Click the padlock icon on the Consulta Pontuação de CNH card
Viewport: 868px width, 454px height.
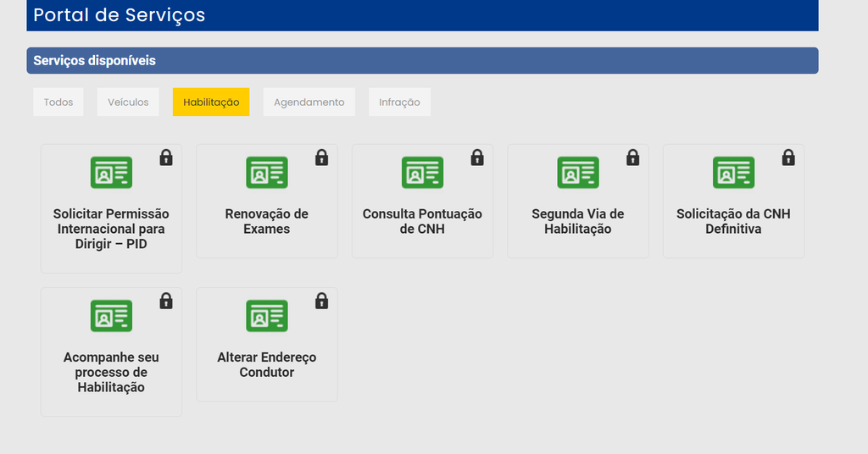click(x=477, y=158)
